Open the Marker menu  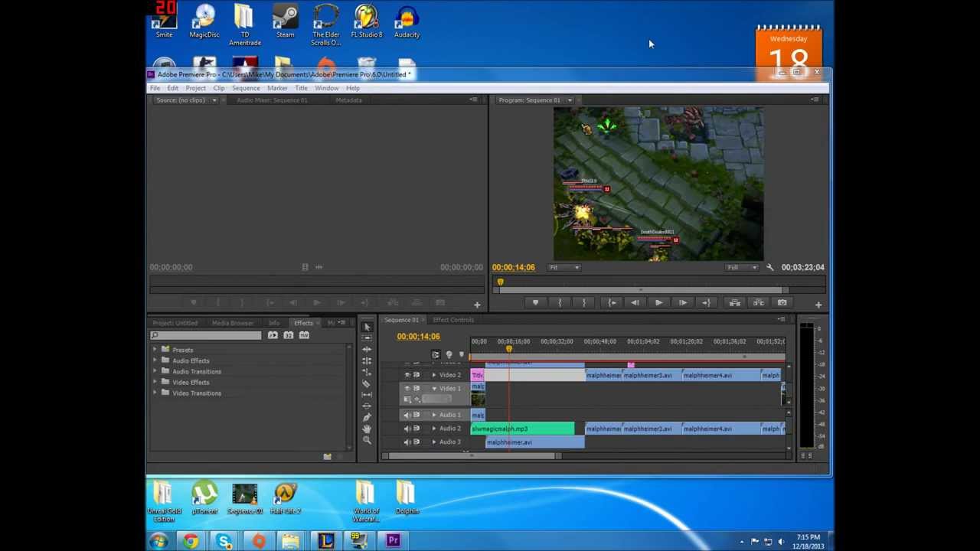click(x=277, y=88)
